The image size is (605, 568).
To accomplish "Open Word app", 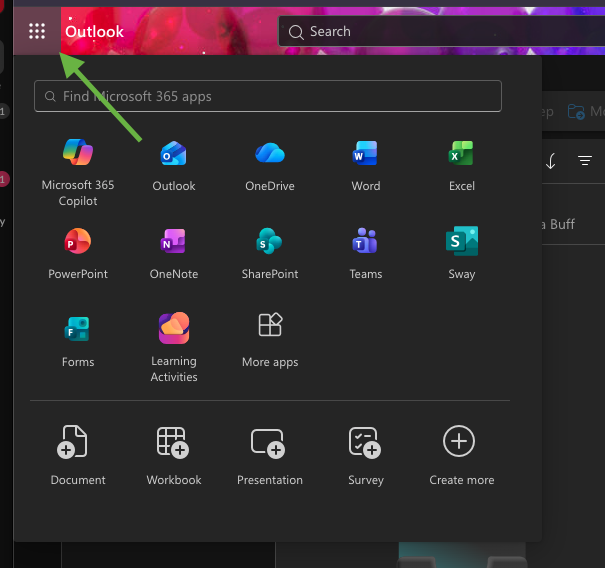I will pyautogui.click(x=365, y=166).
